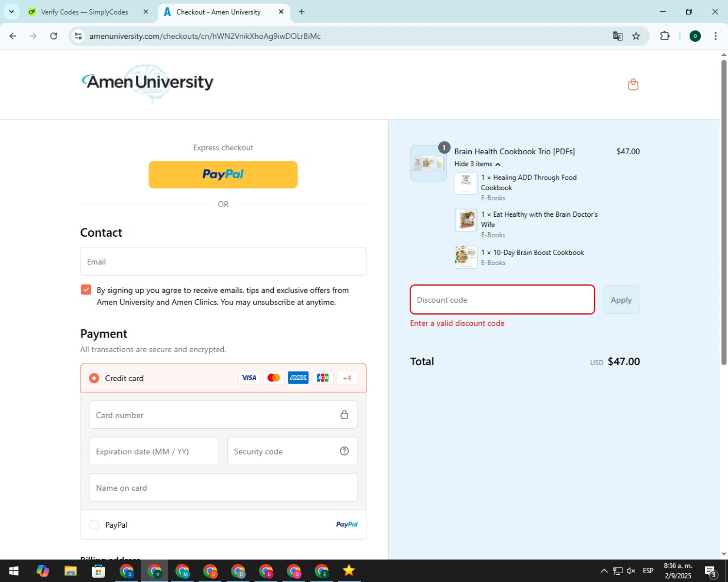Click the ESP language indicator
728x582 pixels.
point(648,571)
